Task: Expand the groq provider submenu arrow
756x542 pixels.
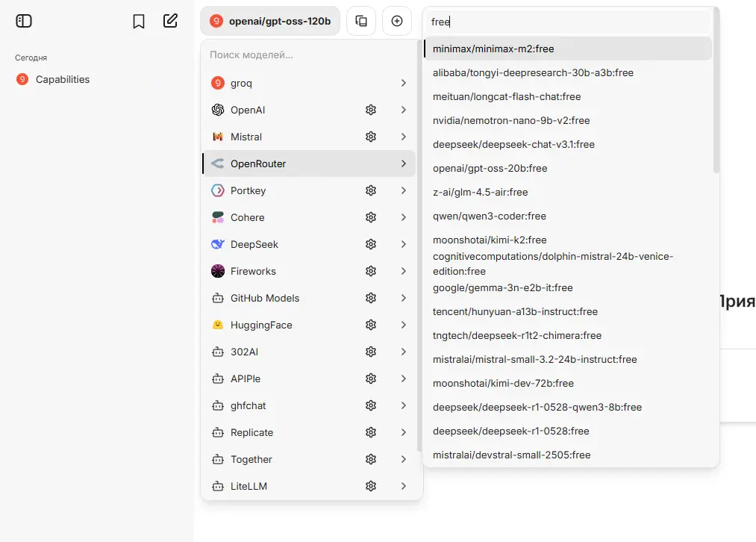Action: [x=403, y=83]
